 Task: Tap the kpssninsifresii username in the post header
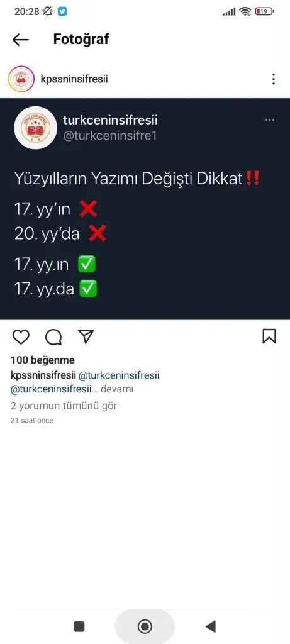tap(74, 79)
